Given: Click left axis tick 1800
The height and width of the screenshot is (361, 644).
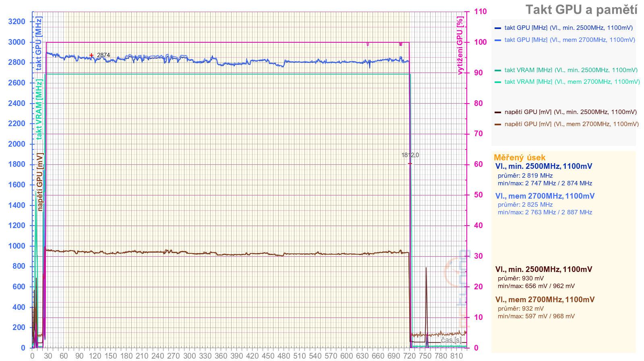Looking at the screenshot, I should coord(17,164).
